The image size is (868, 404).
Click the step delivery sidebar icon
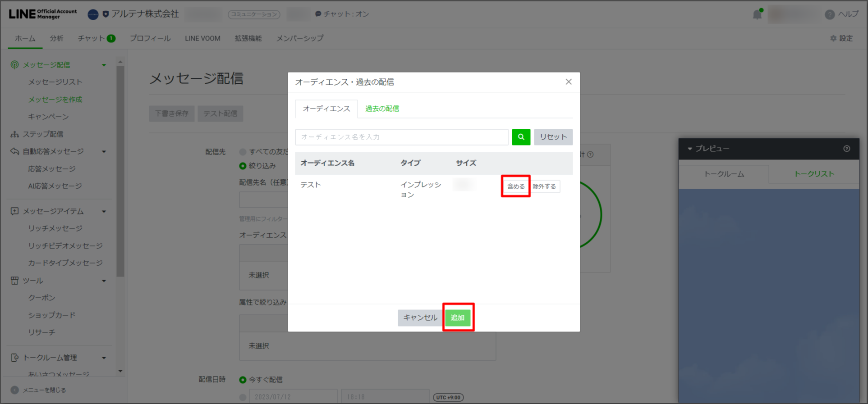coord(14,134)
